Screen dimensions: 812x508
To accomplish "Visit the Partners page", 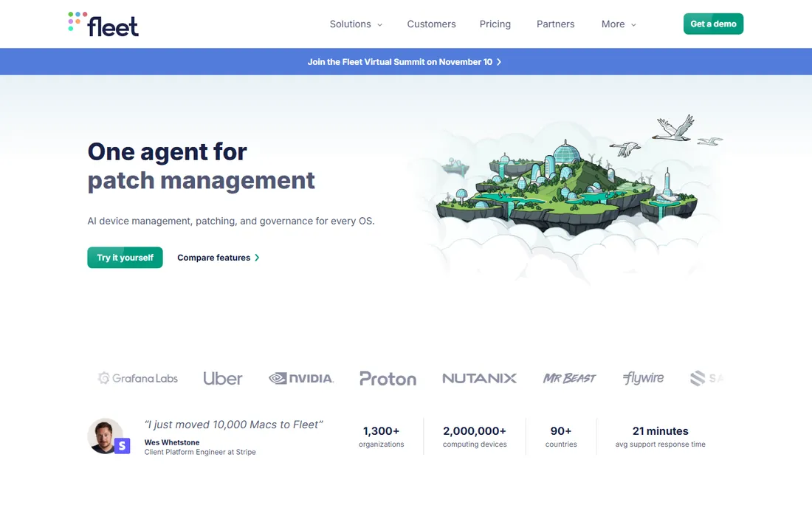I will point(556,24).
